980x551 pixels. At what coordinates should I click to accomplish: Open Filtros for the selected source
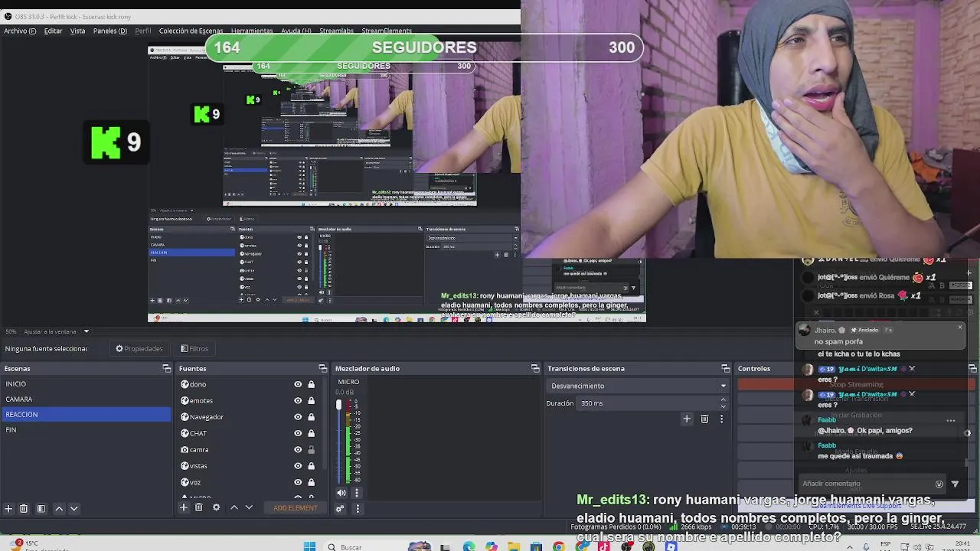[194, 348]
